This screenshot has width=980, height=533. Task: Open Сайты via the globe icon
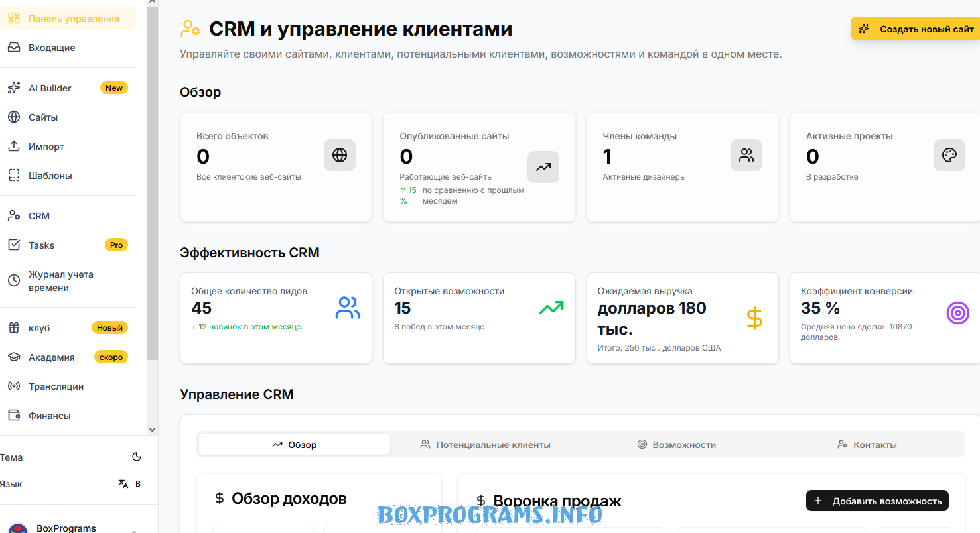(14, 117)
